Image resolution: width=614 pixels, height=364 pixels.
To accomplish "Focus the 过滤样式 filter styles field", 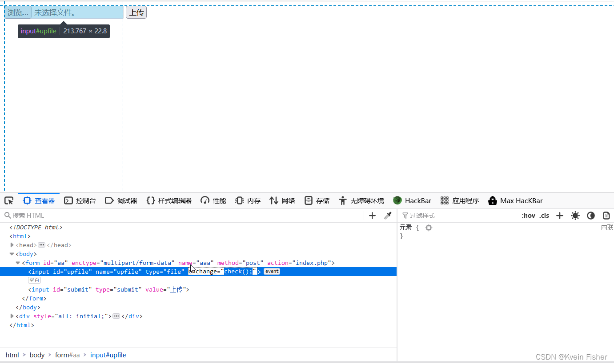I will point(458,216).
